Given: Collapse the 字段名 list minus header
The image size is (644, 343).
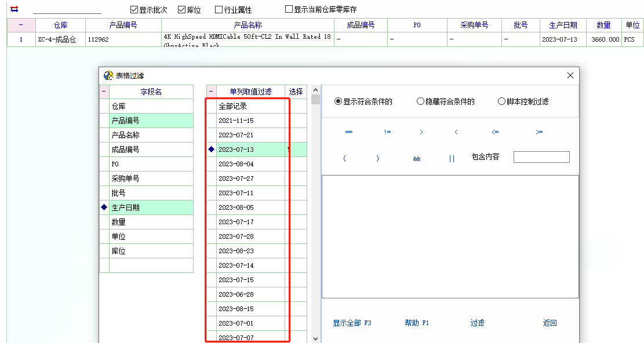Looking at the screenshot, I should (104, 92).
